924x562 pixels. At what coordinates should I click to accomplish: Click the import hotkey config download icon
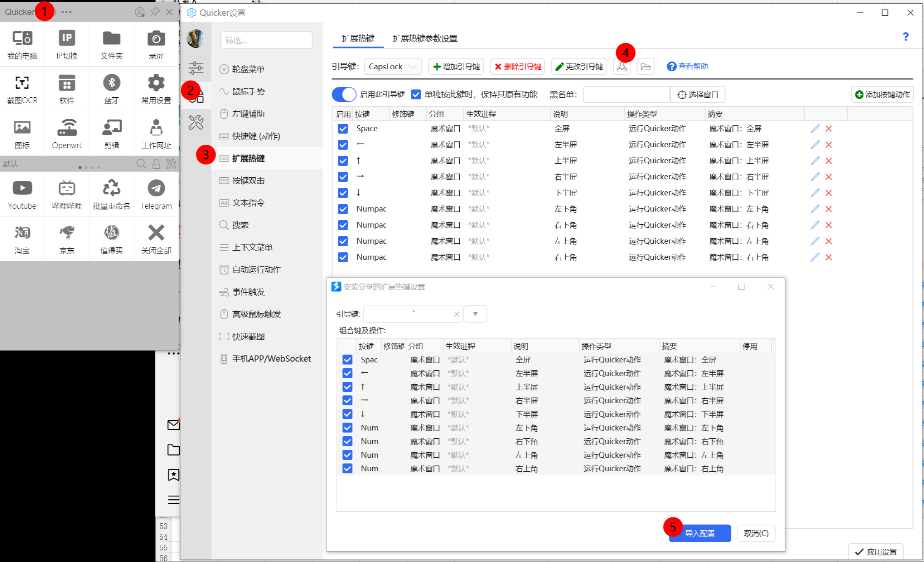[622, 66]
